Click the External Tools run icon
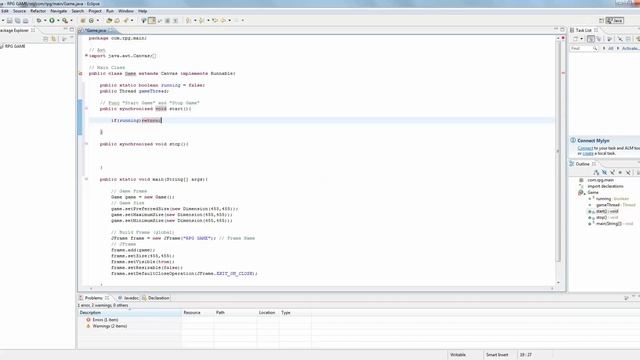 [x=64, y=20]
